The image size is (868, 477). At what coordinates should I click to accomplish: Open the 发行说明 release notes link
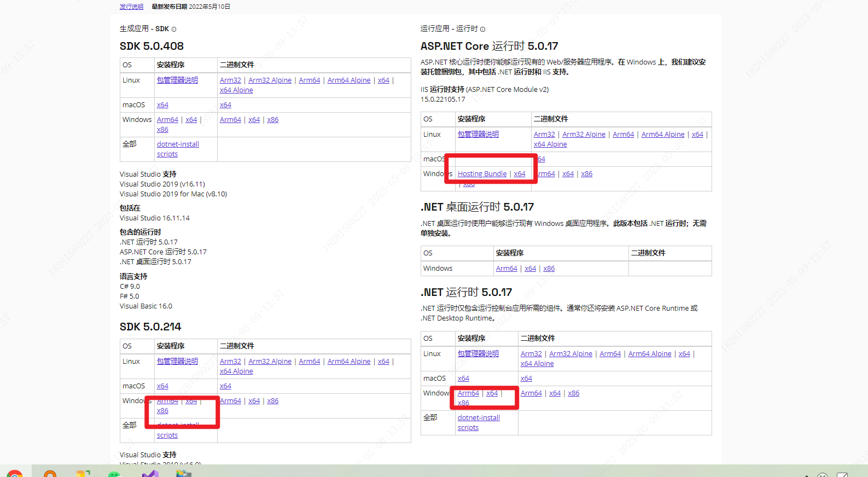click(131, 7)
